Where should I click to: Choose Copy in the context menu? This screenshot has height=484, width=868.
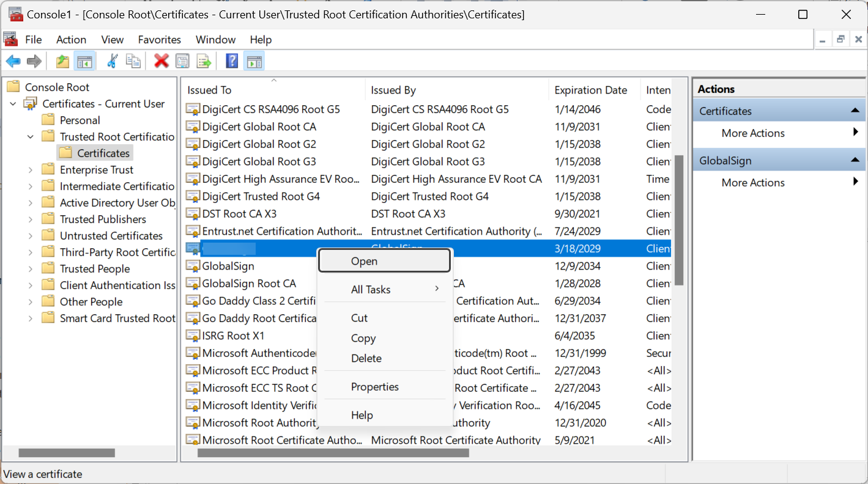tap(385, 339)
